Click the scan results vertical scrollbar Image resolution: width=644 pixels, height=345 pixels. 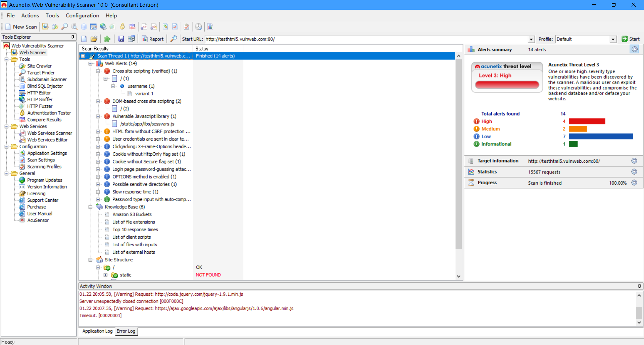459,154
